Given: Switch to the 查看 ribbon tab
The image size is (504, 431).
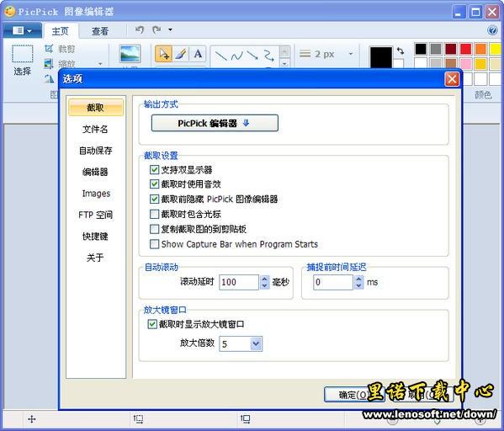Looking at the screenshot, I should pos(100,31).
